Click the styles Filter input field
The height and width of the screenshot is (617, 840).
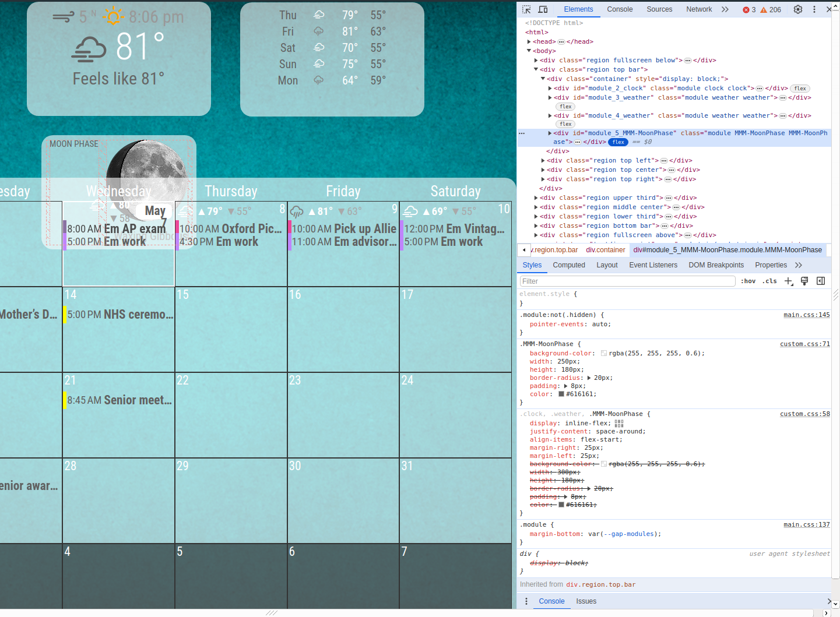(x=627, y=281)
